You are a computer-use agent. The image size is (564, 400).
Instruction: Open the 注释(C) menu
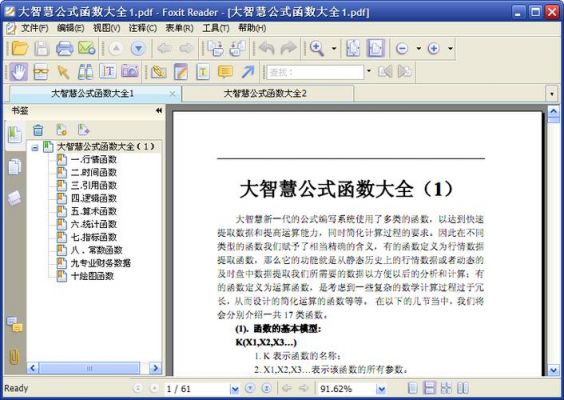(143, 28)
